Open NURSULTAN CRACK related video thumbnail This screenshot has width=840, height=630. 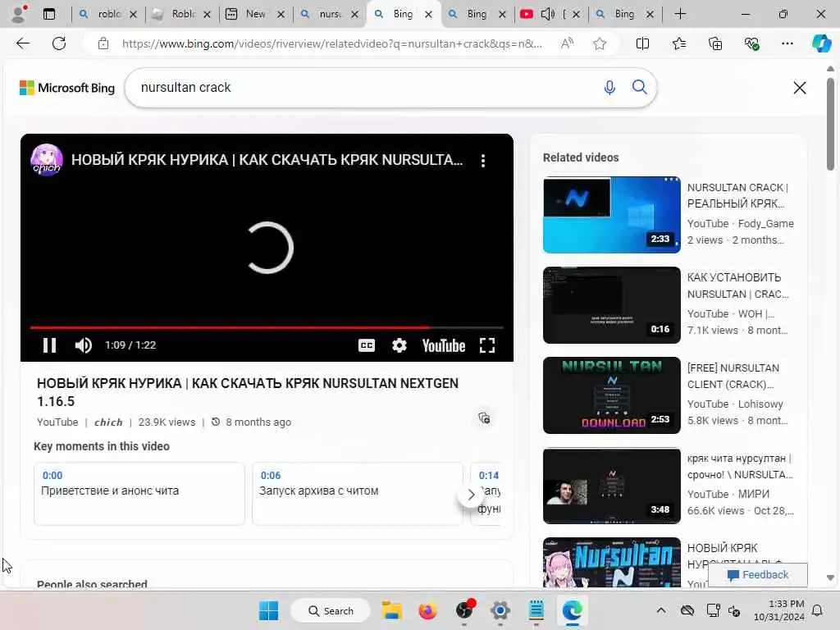(611, 214)
